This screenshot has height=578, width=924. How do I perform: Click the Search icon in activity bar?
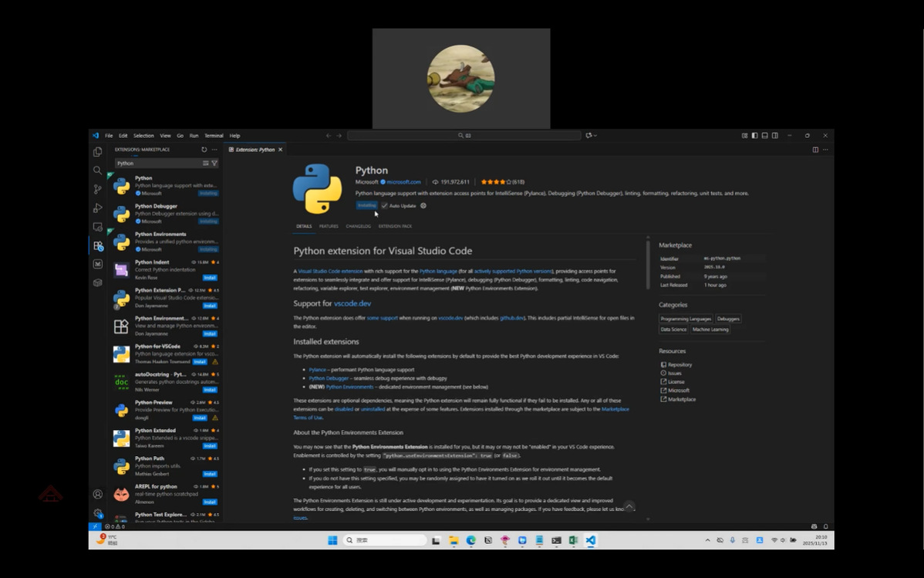click(x=97, y=171)
